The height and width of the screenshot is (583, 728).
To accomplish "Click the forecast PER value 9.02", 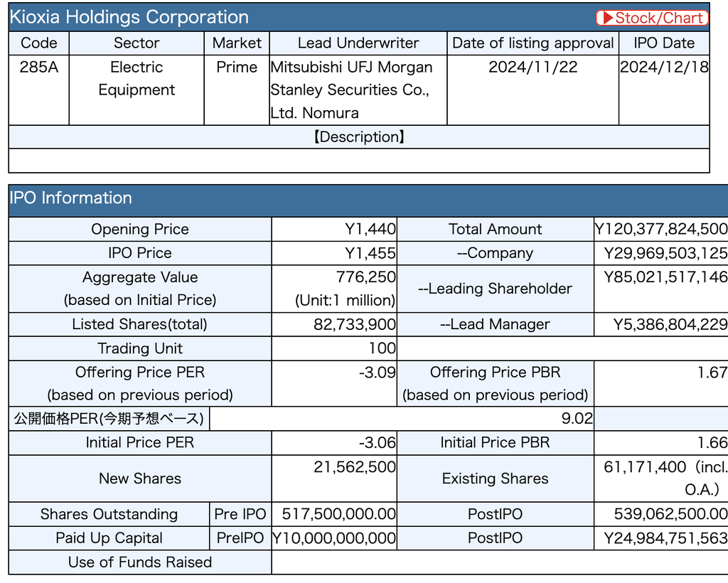I will (x=577, y=419).
